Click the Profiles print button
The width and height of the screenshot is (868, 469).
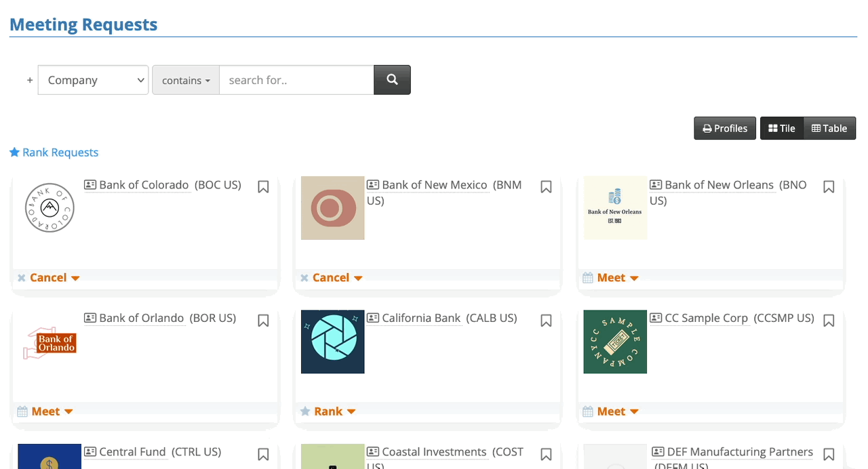pos(724,128)
